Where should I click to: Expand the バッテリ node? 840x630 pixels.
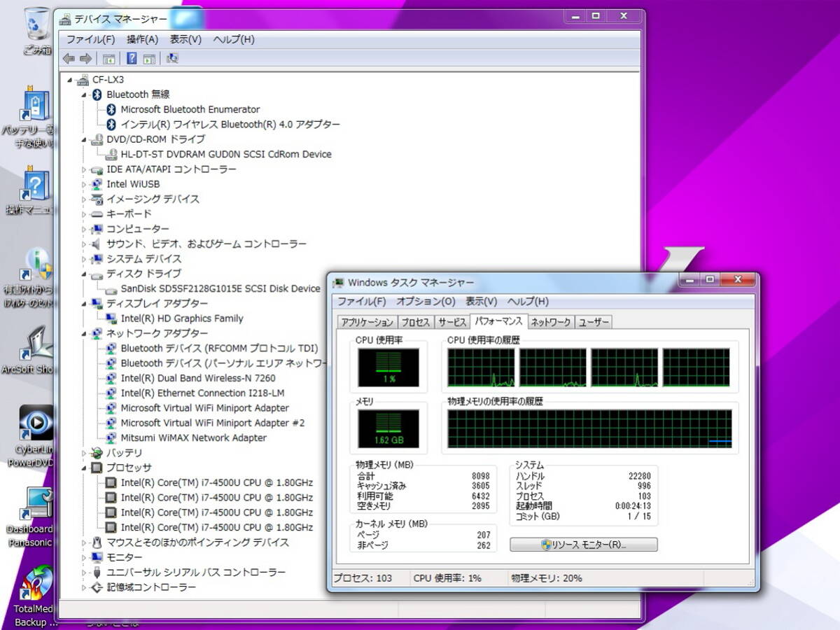coord(84,453)
